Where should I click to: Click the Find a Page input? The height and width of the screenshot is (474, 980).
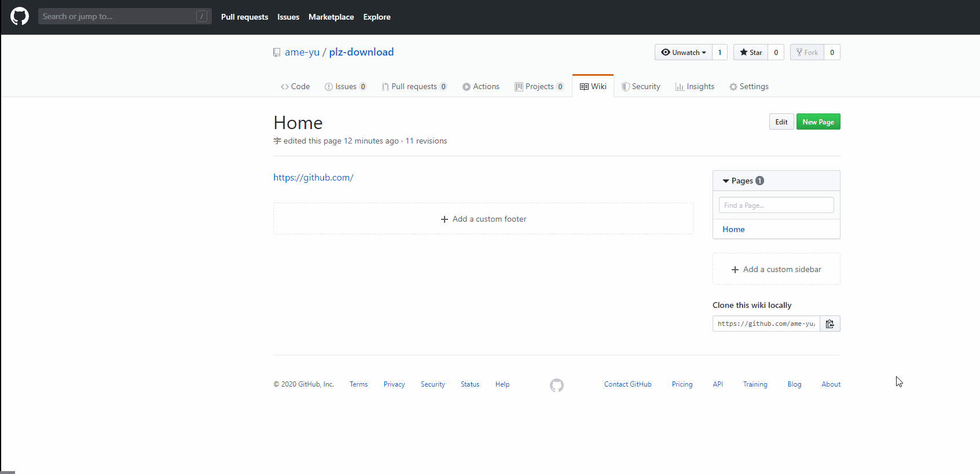(776, 205)
